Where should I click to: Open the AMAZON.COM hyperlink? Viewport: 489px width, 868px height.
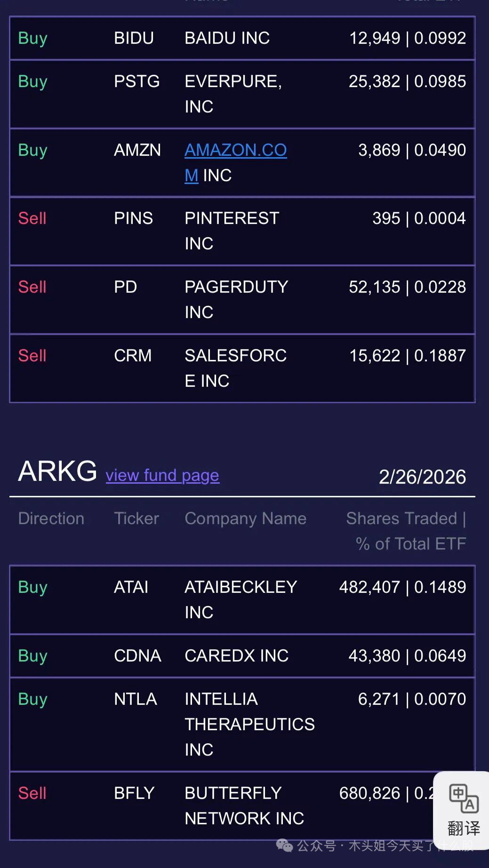click(x=235, y=151)
